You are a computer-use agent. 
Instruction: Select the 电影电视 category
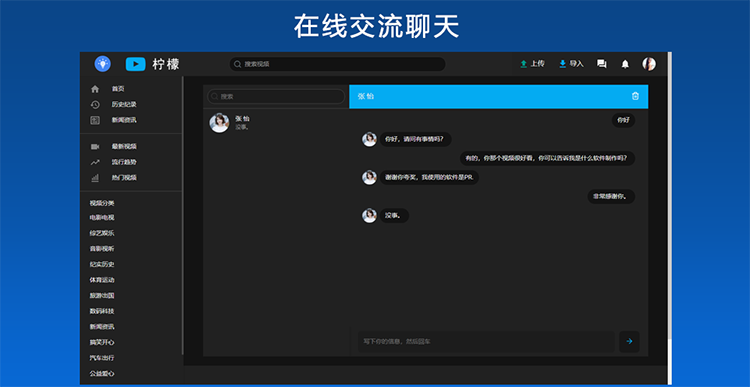(102, 218)
